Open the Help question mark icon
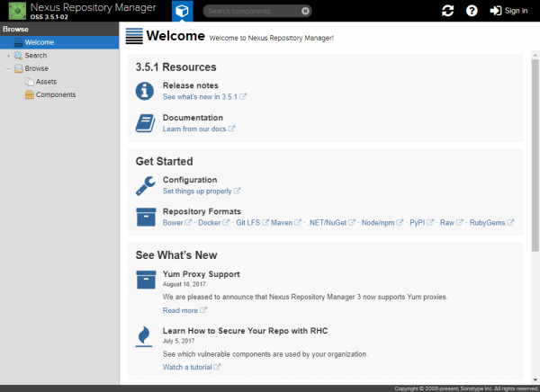Image resolution: width=540 pixels, height=392 pixels. 472,11
